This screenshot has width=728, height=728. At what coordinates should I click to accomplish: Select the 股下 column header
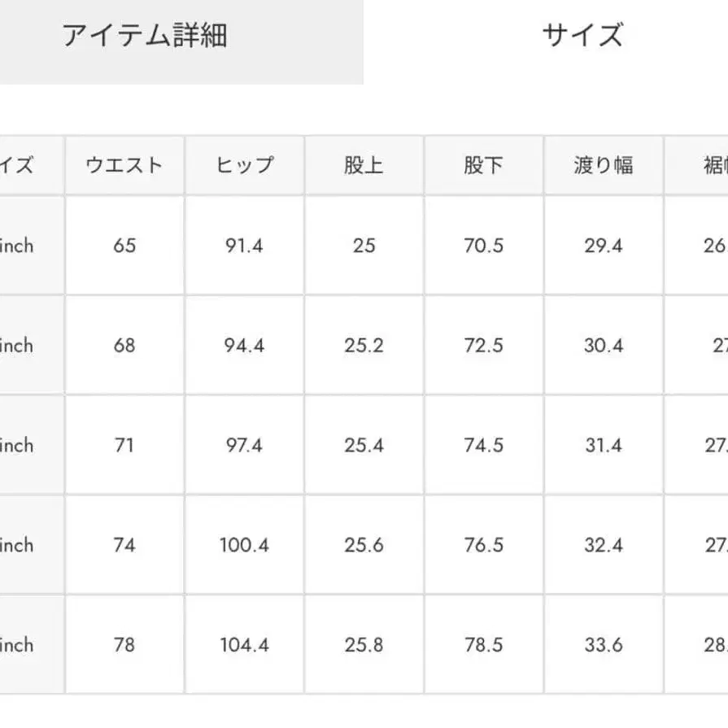[x=483, y=165]
